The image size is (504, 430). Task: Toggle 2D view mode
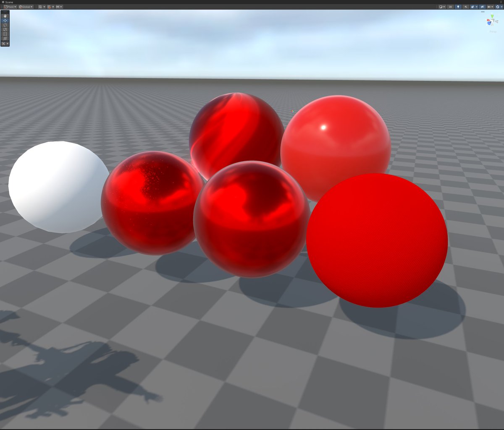coord(450,7)
